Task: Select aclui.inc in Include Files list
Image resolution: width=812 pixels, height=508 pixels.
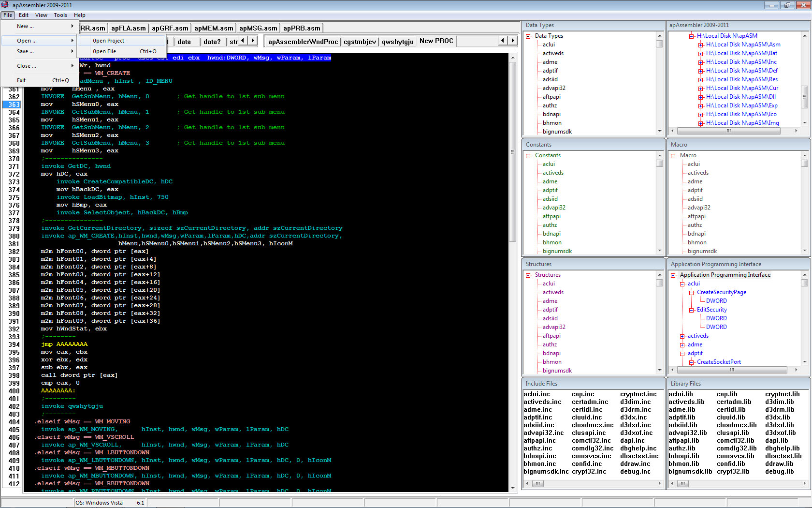Action: click(x=536, y=394)
